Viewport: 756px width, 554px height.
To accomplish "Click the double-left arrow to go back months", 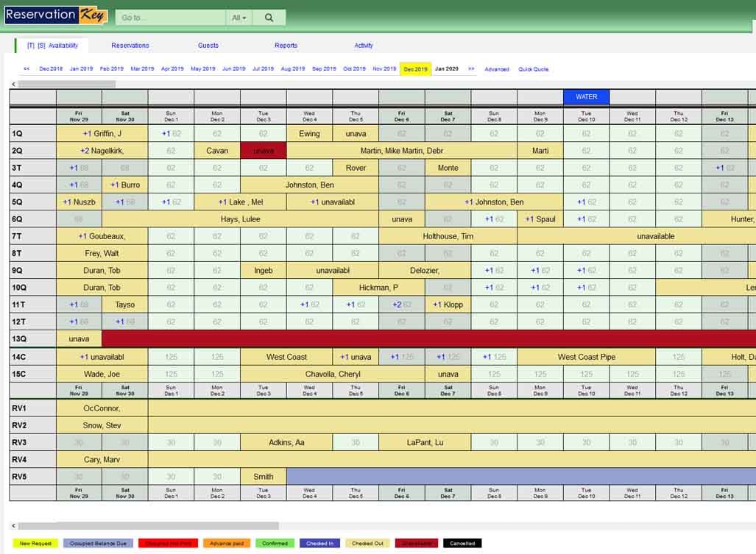I will (27, 68).
